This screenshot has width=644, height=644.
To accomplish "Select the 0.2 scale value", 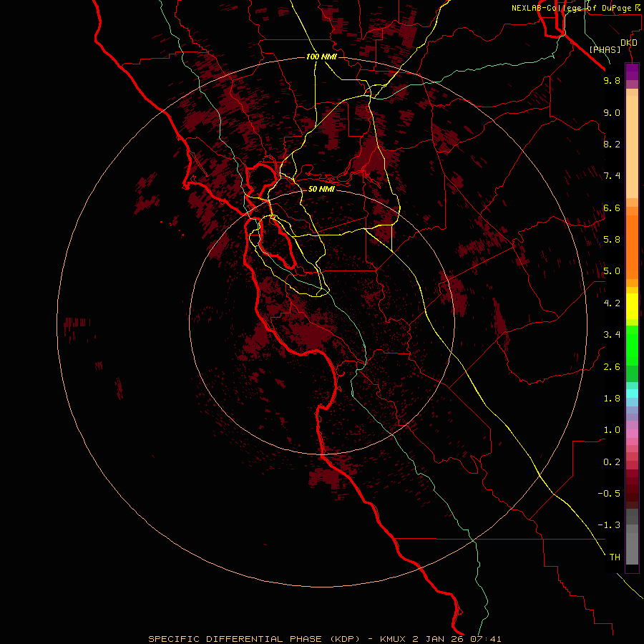I will [x=612, y=462].
